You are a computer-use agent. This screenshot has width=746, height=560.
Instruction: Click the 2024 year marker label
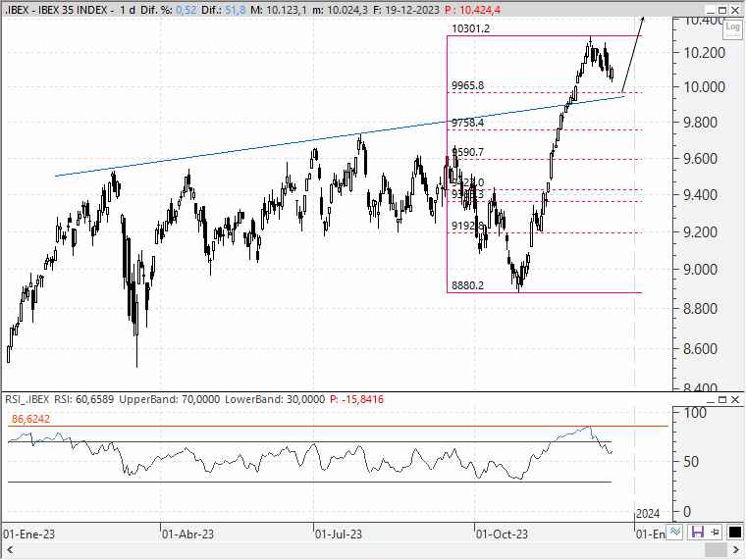(648, 513)
